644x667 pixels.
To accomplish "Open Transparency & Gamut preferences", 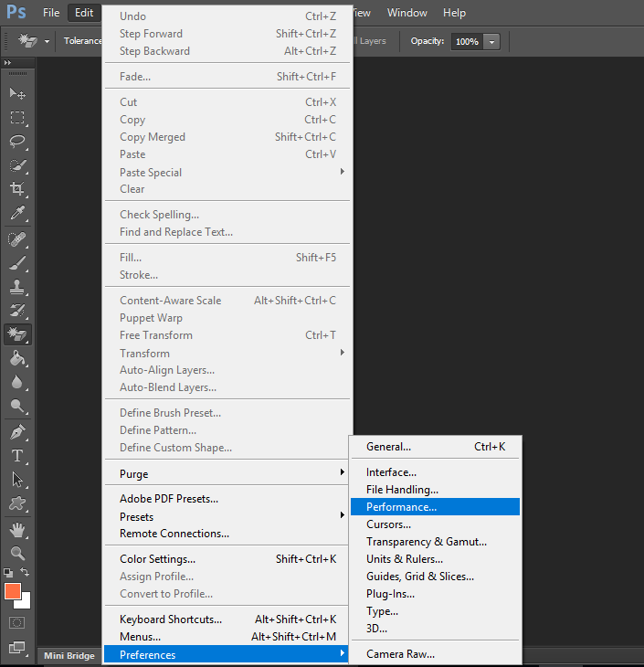I will point(435,542).
